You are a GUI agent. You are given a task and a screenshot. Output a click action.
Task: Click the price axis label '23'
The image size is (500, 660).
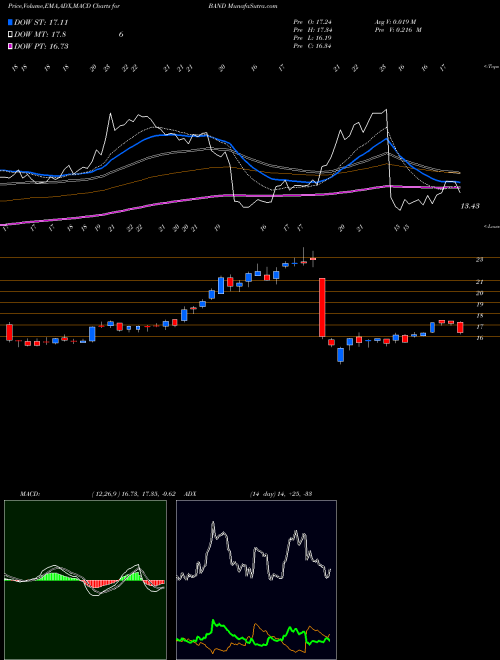[479, 260]
